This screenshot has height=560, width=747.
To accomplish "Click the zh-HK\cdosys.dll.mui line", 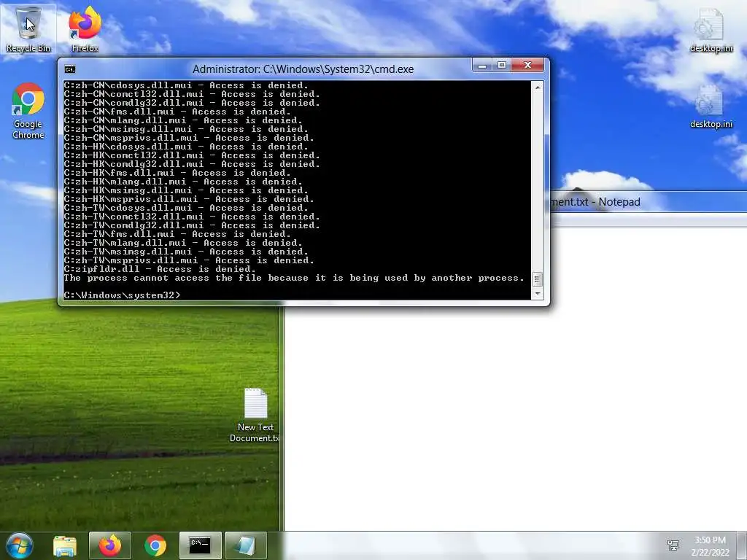I will 186,147.
